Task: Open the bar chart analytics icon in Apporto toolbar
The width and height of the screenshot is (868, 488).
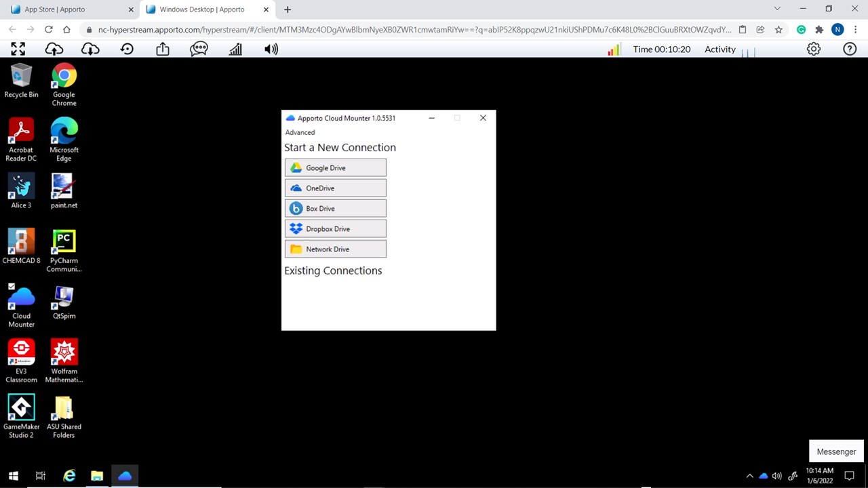Action: (x=235, y=49)
